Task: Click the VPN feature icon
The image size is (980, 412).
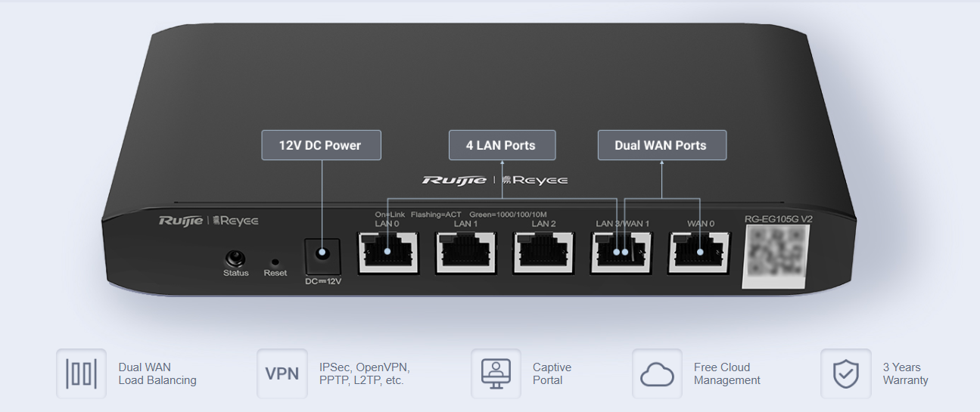Action: 282,373
